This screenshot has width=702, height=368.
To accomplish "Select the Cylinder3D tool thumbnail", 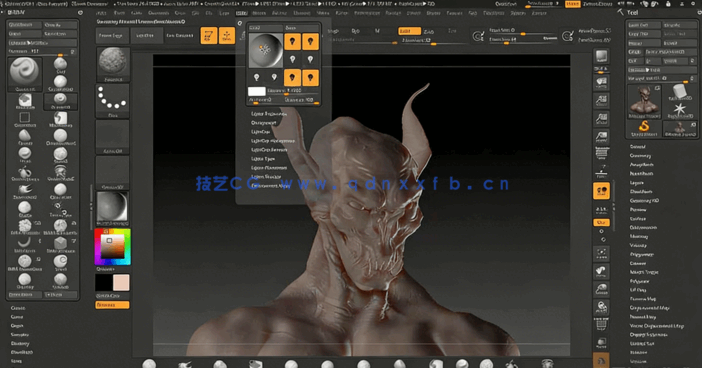I will click(x=680, y=93).
